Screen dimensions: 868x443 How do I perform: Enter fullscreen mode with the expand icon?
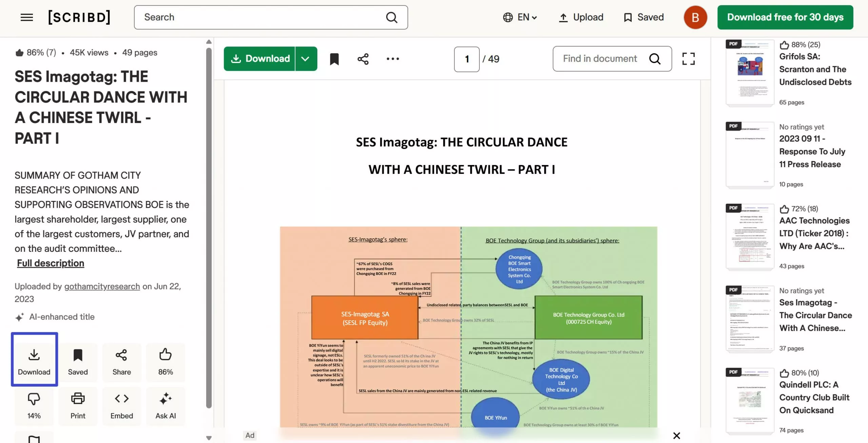coord(688,59)
